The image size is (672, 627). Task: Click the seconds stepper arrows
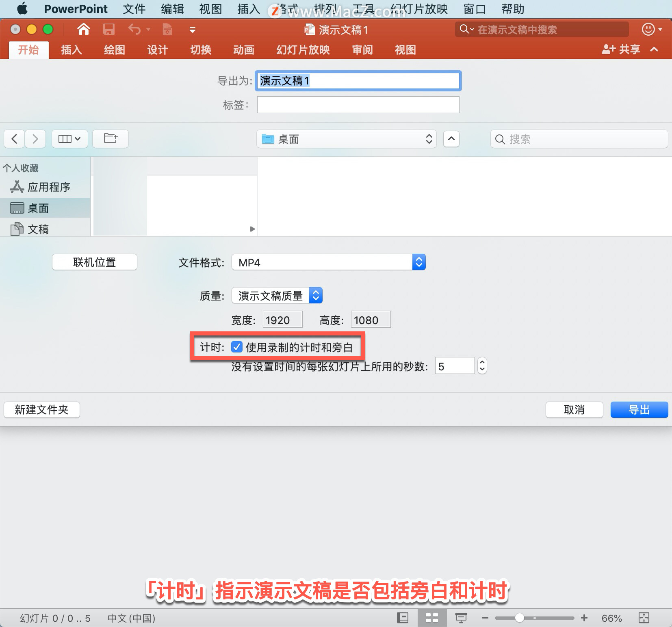pyautogui.click(x=482, y=366)
